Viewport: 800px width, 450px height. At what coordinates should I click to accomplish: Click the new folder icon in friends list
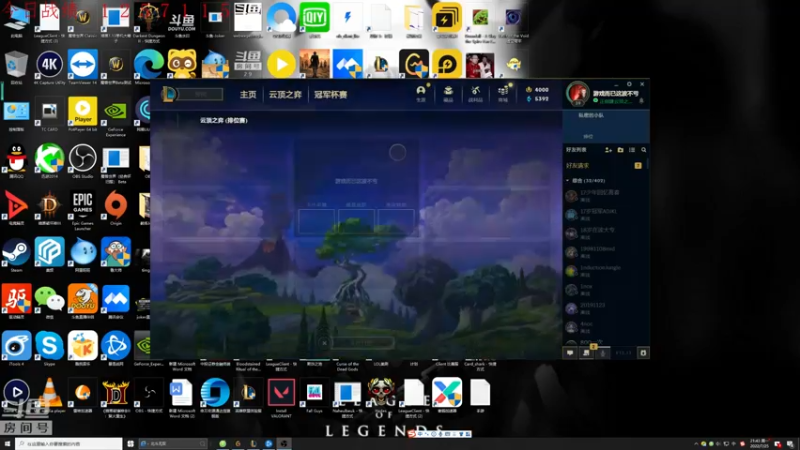(620, 150)
